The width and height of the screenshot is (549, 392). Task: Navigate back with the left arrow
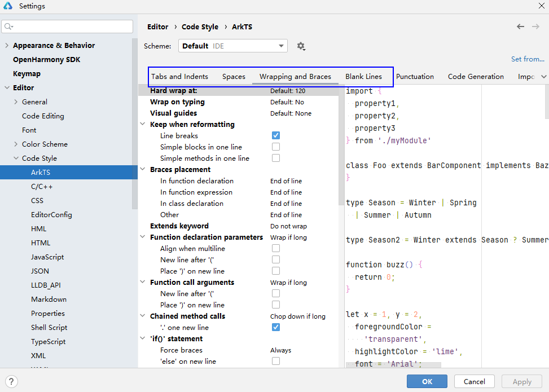pos(520,27)
